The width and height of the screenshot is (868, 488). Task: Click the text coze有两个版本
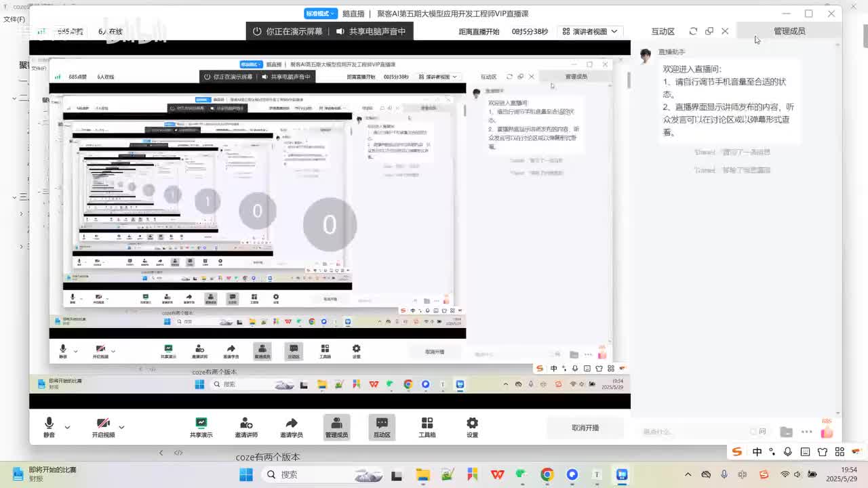coord(268,457)
